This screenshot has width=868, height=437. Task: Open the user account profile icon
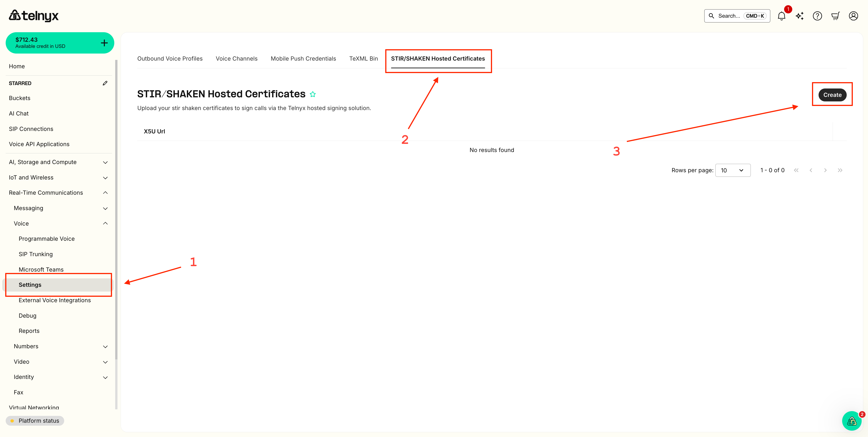click(x=853, y=16)
